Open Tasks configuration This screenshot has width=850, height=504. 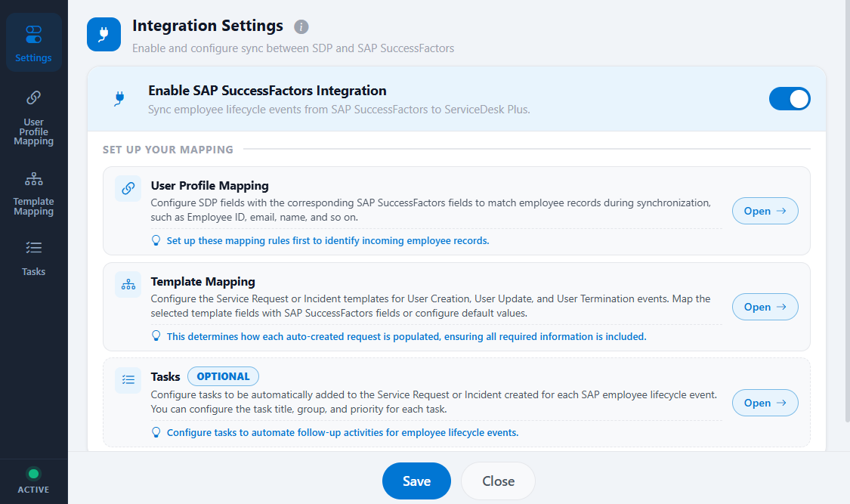(x=765, y=403)
